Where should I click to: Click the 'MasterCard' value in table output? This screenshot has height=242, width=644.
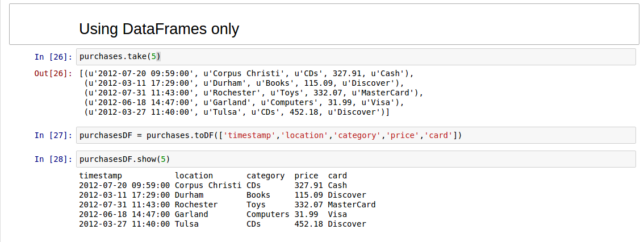352,205
